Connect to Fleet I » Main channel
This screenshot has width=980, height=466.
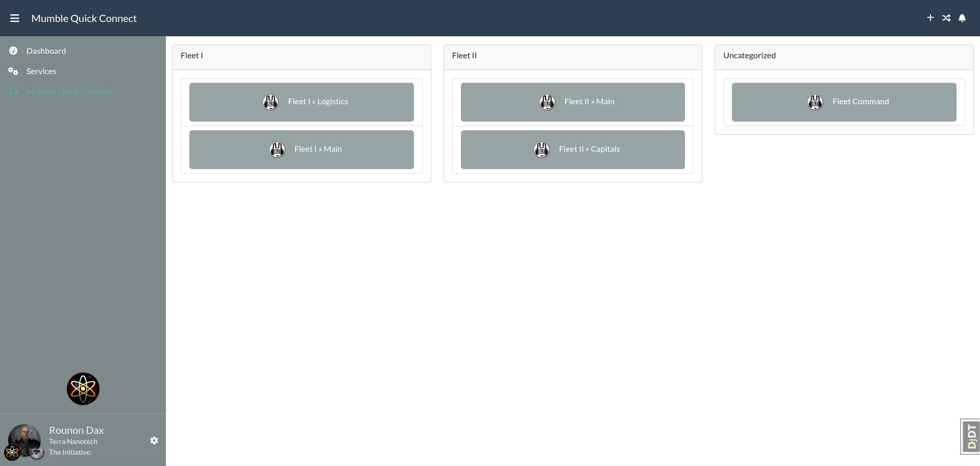pyautogui.click(x=302, y=150)
